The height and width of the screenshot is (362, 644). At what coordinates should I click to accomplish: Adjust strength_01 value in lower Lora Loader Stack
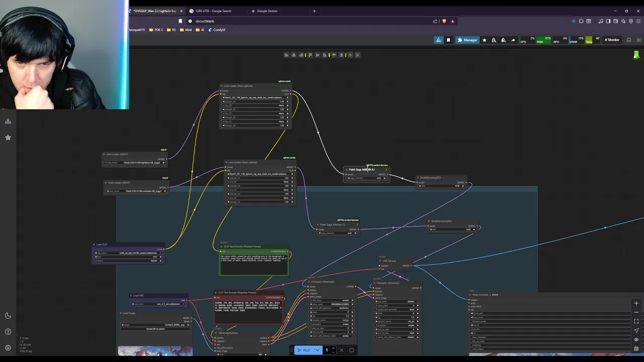pyautogui.click(x=261, y=178)
